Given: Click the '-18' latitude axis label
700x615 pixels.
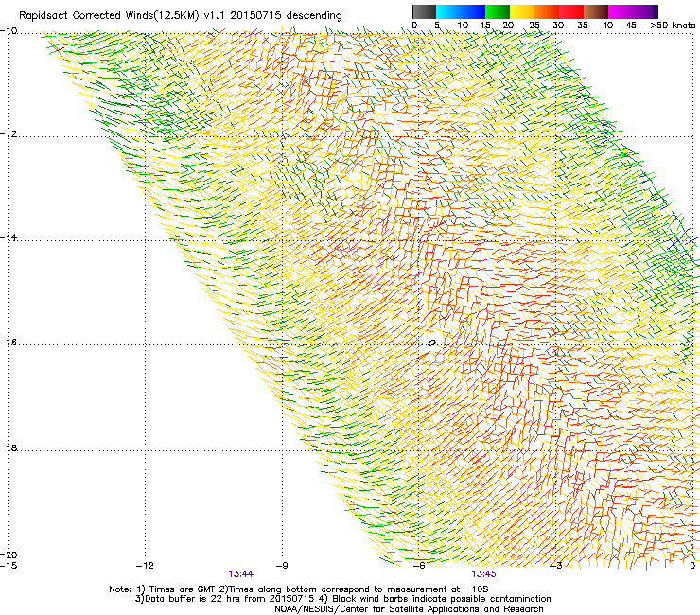Looking at the screenshot, I should 9,448.
